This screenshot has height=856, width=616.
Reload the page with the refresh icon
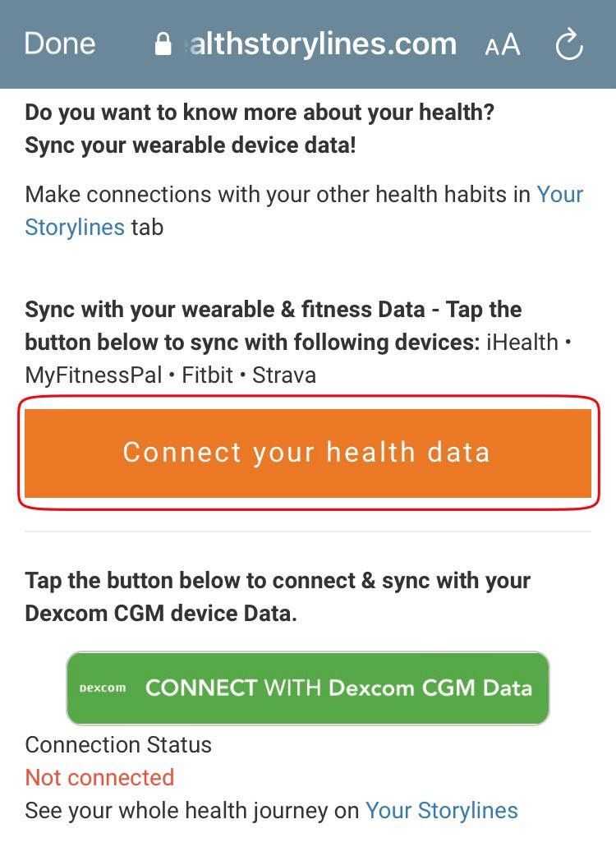tap(569, 45)
